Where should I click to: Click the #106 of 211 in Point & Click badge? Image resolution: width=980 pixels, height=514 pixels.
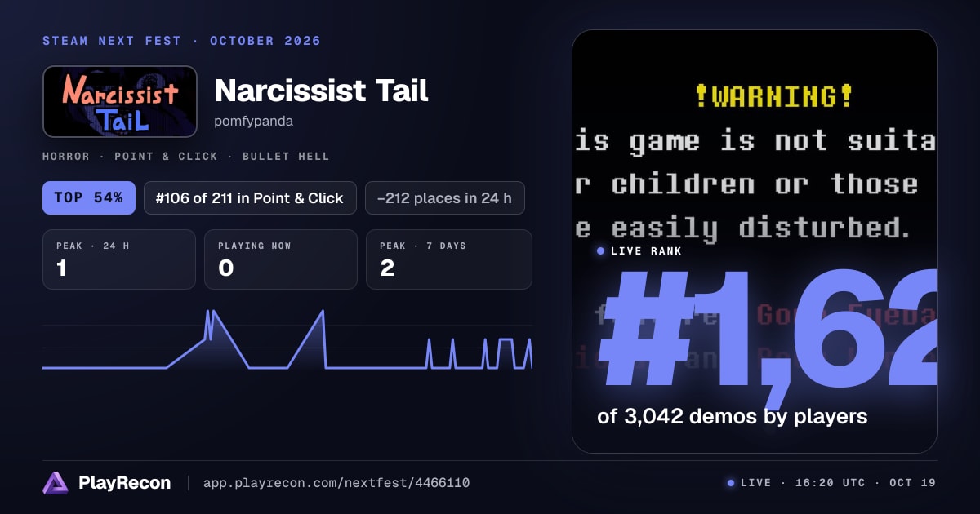(x=250, y=197)
